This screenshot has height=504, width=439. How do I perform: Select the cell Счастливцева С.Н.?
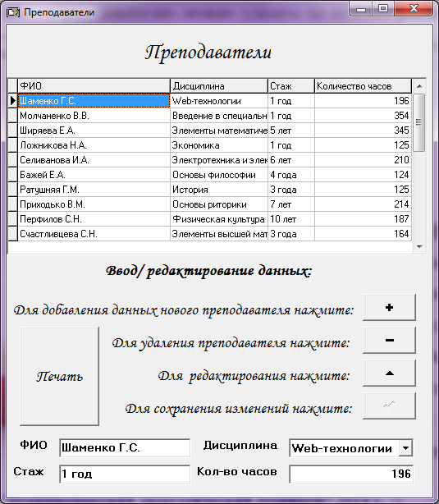click(94, 234)
